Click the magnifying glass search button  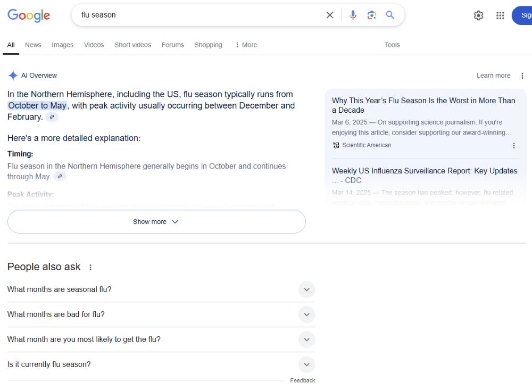390,15
